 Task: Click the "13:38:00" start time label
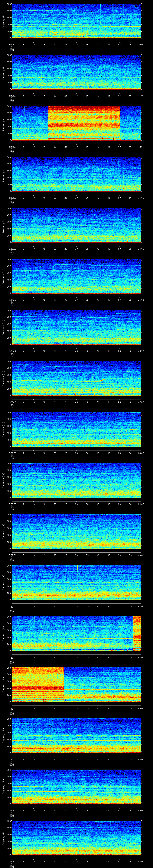point(12,504)
